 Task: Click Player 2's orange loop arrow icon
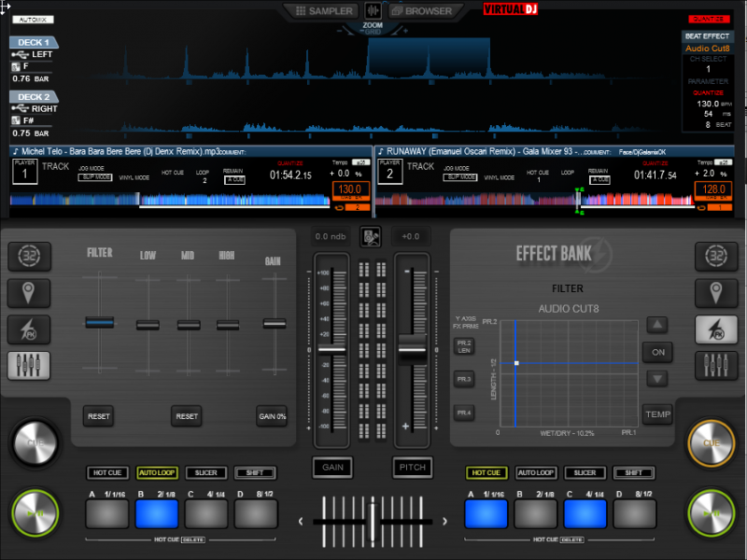click(x=701, y=208)
